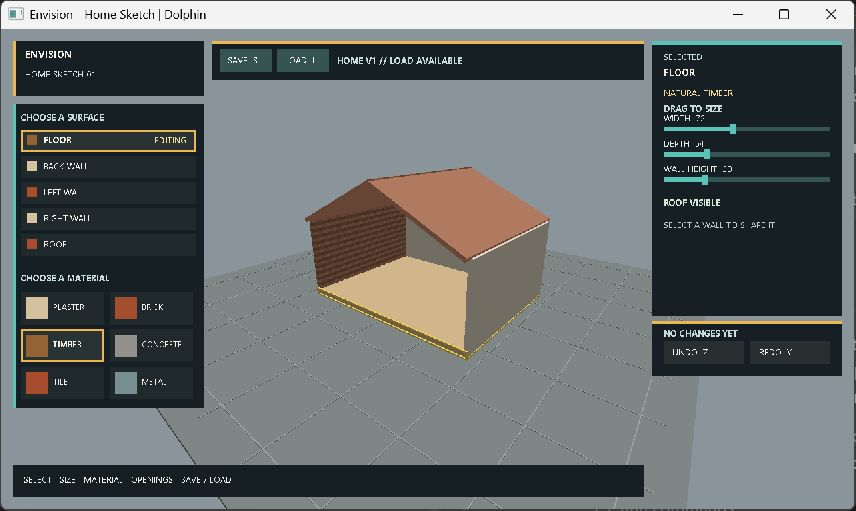856x511 pixels.
Task: Maximize the Envision window
Action: click(784, 14)
